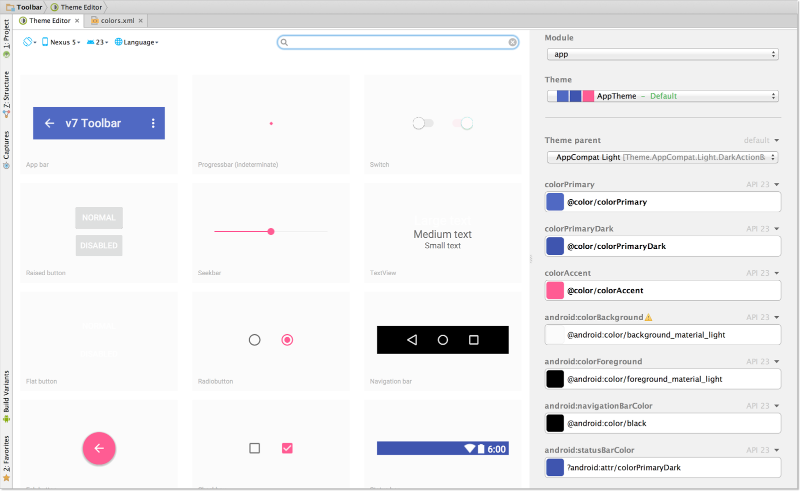Image resolution: width=800 pixels, height=491 pixels.
Task: Open the API 23 version selector
Action: coord(97,42)
